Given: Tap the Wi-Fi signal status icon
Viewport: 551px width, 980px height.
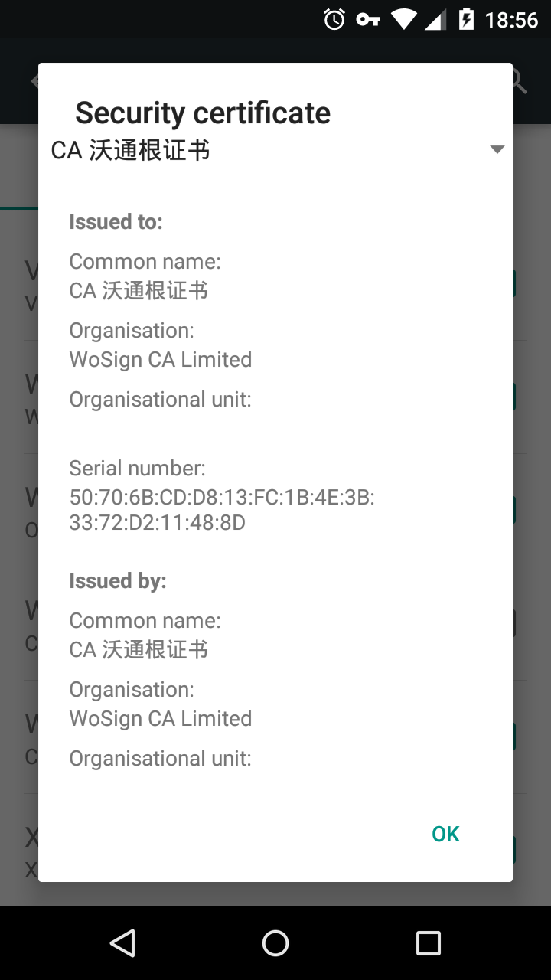Looking at the screenshot, I should (403, 19).
